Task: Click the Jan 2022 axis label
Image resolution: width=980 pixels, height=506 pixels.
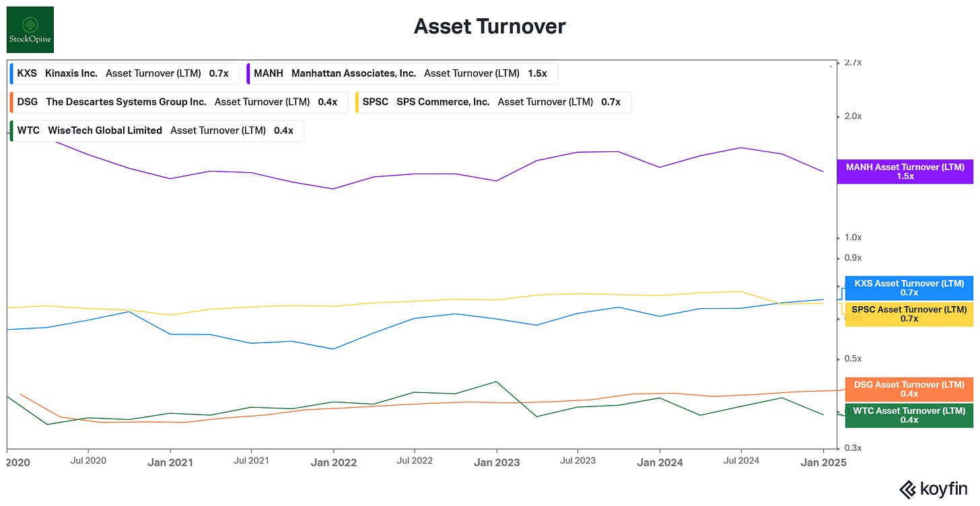Action: point(333,462)
